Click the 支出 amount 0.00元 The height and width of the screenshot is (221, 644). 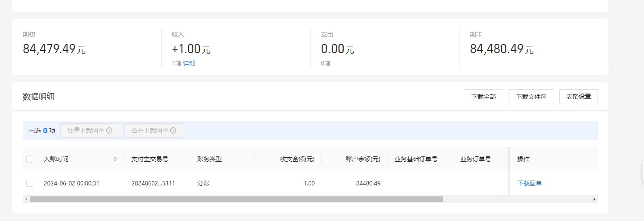338,49
